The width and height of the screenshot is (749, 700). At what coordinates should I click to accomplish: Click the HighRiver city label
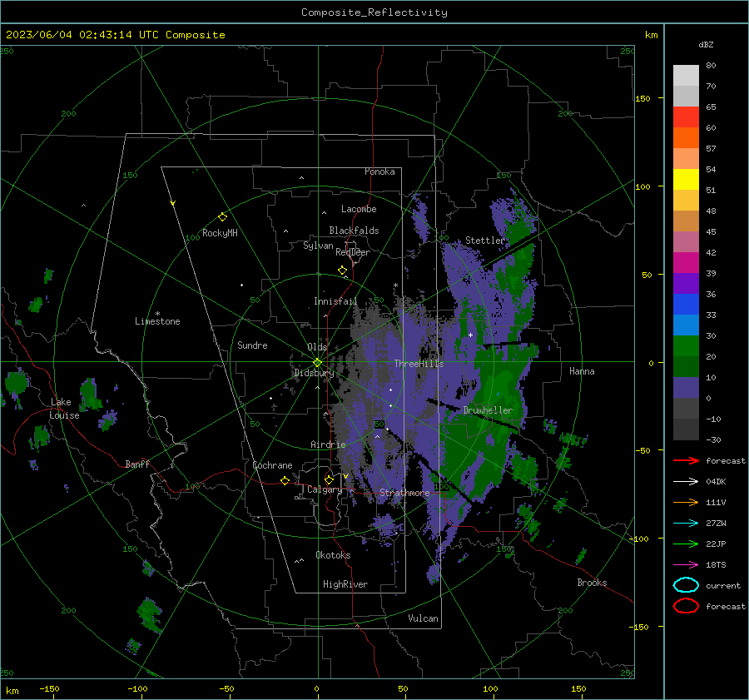pyautogui.click(x=345, y=584)
